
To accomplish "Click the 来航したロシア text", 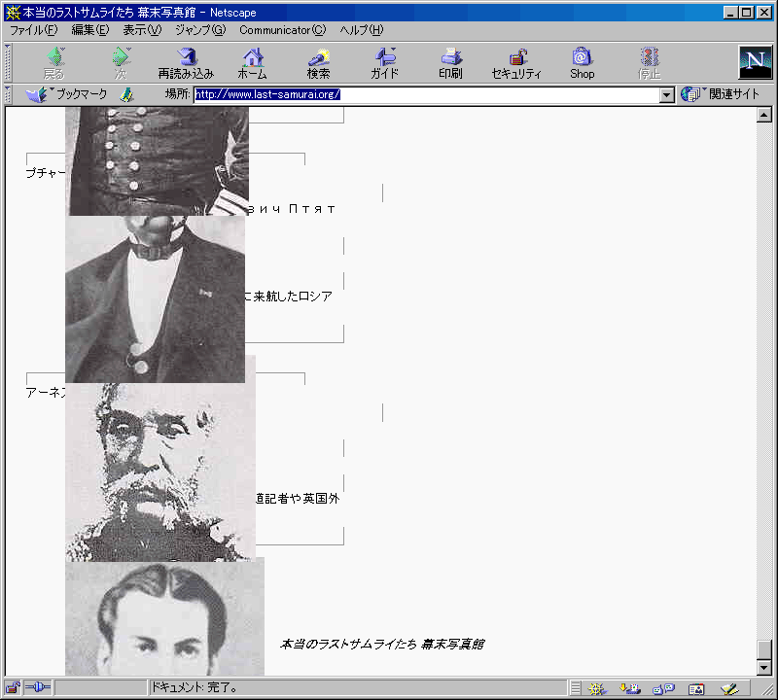I will 293,297.
